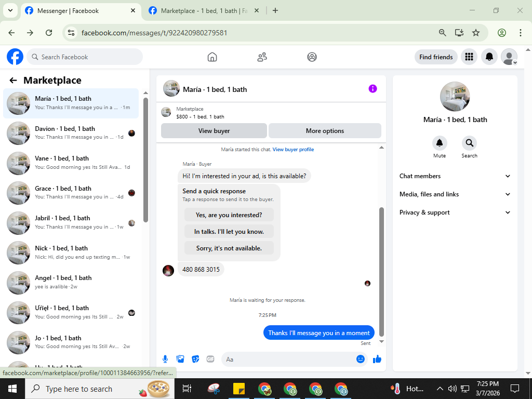
Task: Open the Windows notification center icon
Action: tap(515, 389)
